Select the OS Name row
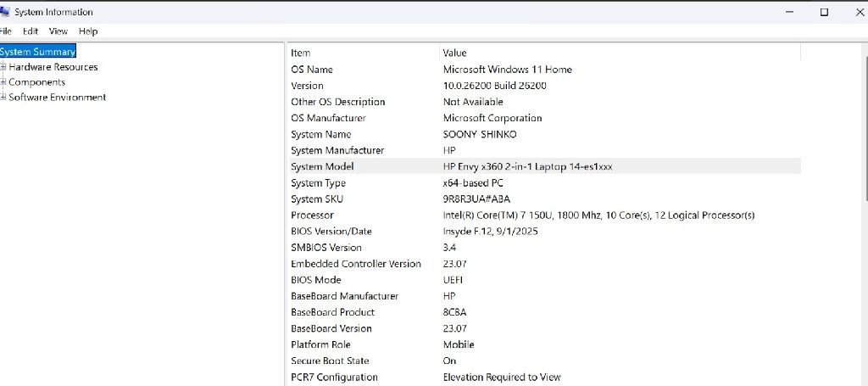868x386 pixels. coord(312,70)
